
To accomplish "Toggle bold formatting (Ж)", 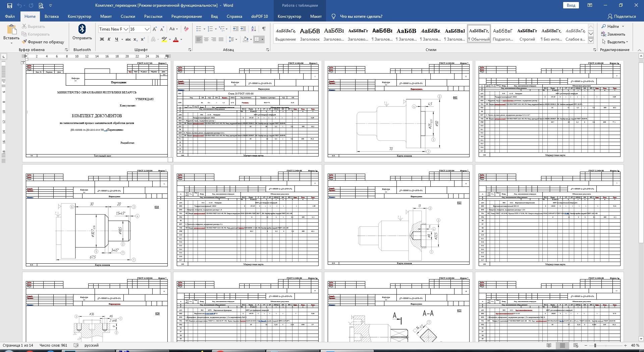I will coord(102,39).
